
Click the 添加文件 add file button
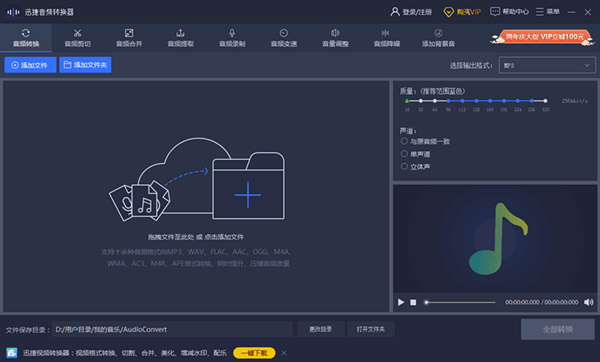point(30,65)
